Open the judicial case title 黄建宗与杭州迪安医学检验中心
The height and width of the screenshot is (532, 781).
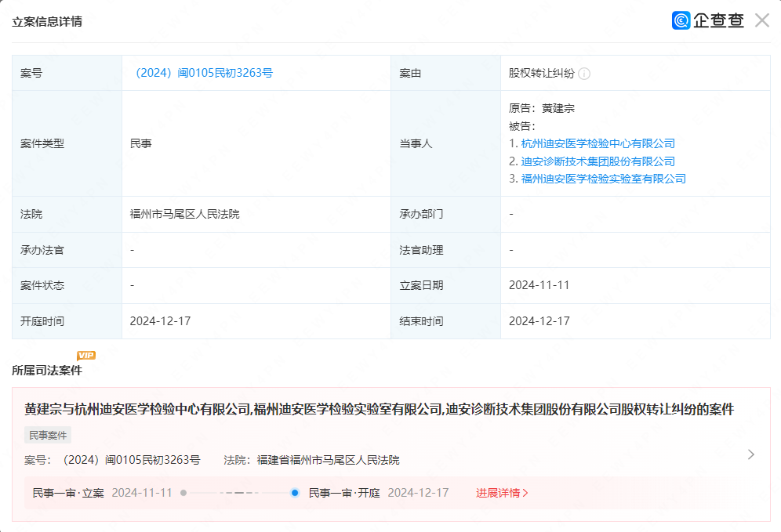[x=379, y=409]
